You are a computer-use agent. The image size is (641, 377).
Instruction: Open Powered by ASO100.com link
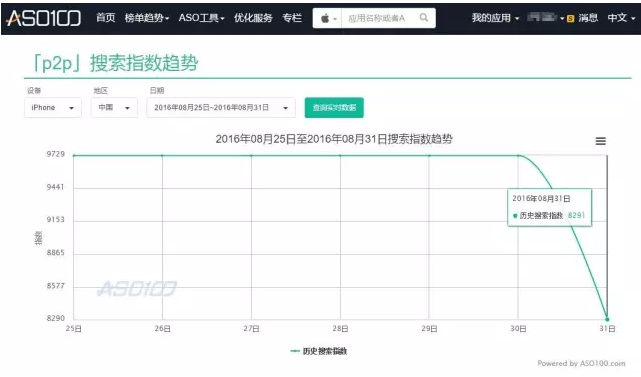(581, 364)
